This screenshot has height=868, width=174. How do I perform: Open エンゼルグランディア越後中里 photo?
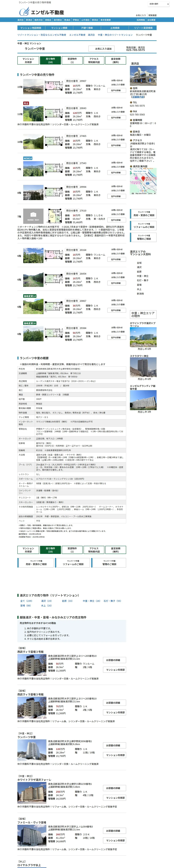(x=143, y=400)
